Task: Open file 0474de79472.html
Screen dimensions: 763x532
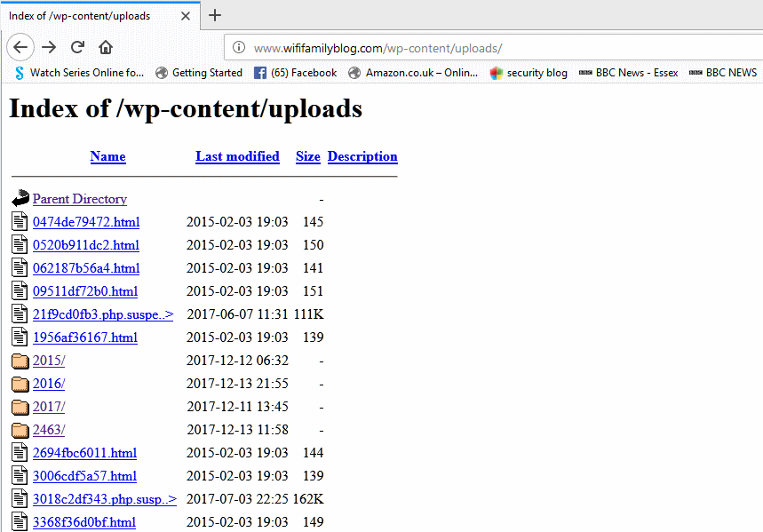Action: (86, 222)
